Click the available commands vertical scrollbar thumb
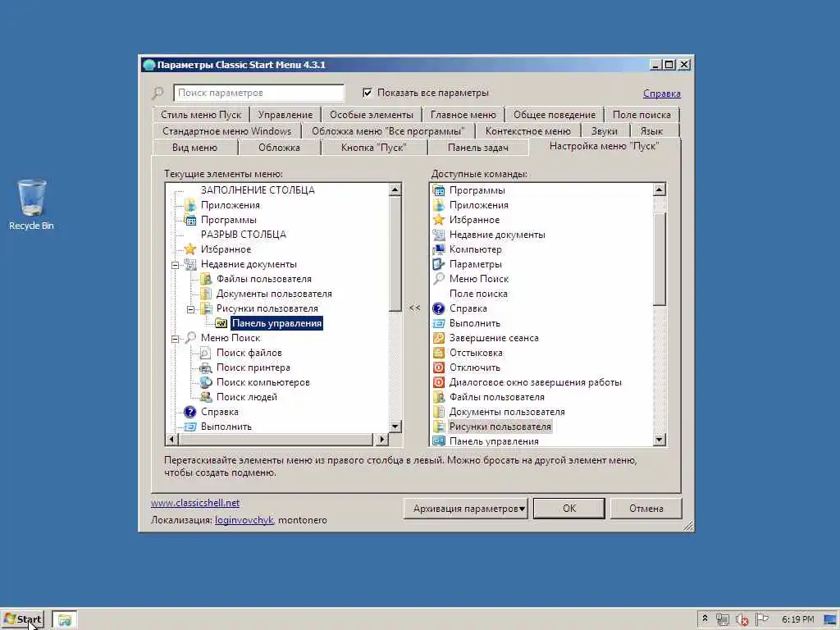The image size is (840, 630). (x=660, y=258)
